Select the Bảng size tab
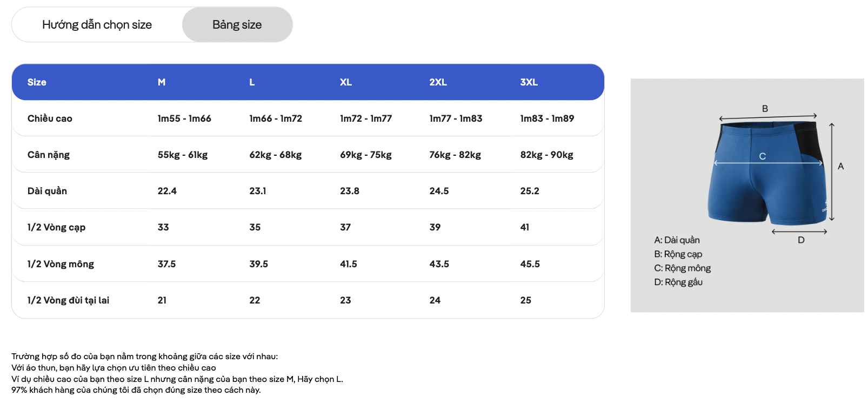 237,25
